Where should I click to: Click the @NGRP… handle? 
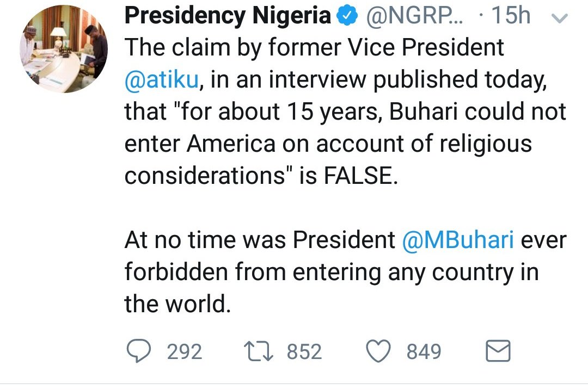414,17
